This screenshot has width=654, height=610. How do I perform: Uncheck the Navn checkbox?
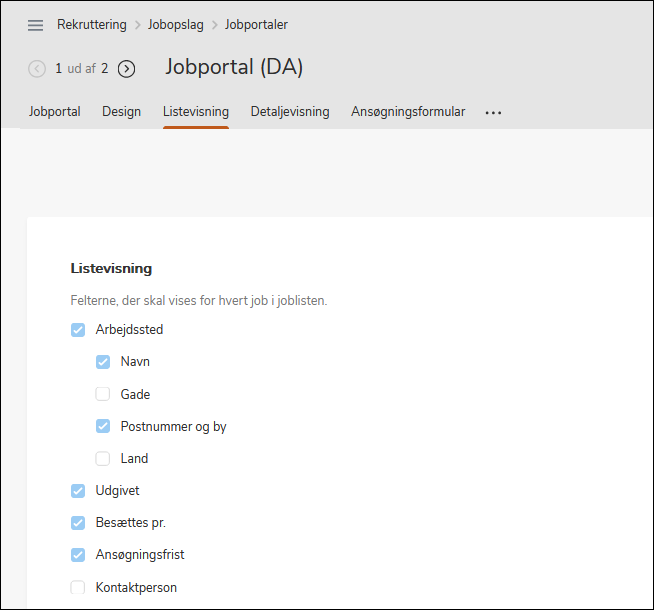point(103,362)
